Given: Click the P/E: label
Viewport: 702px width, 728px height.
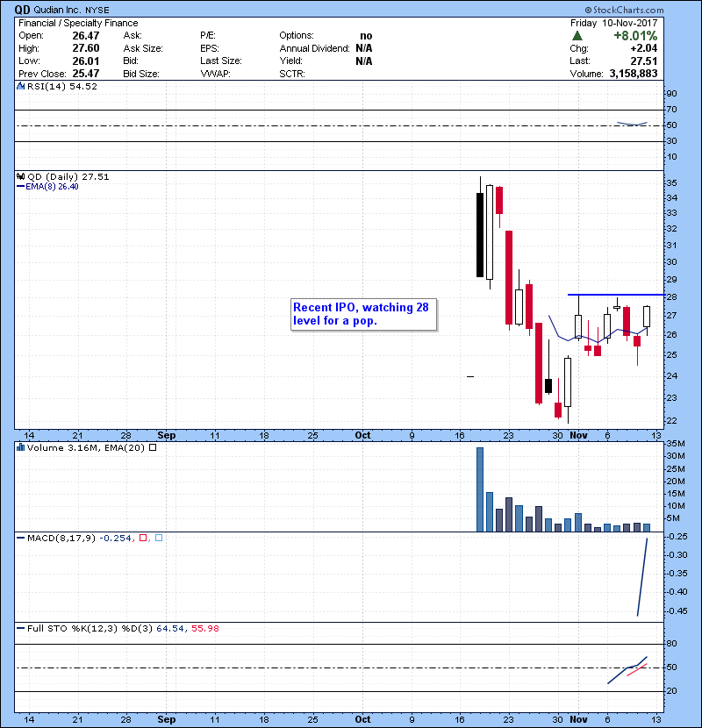Looking at the screenshot, I should pyautogui.click(x=208, y=36).
